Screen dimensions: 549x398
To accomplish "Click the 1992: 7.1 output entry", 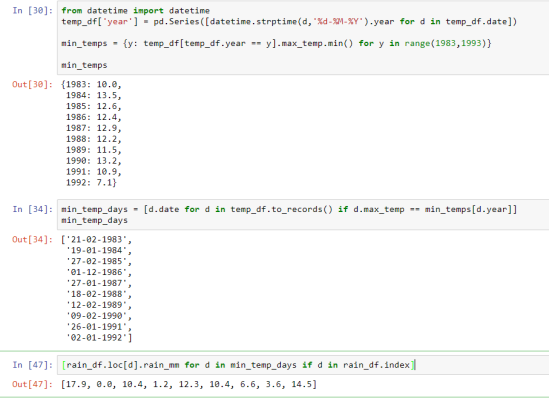I will click(x=91, y=182).
